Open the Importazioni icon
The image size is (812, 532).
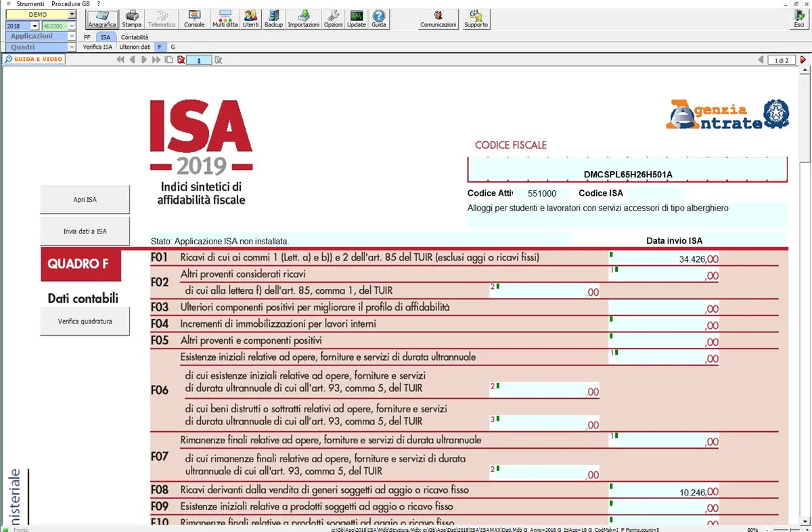pyautogui.click(x=303, y=19)
